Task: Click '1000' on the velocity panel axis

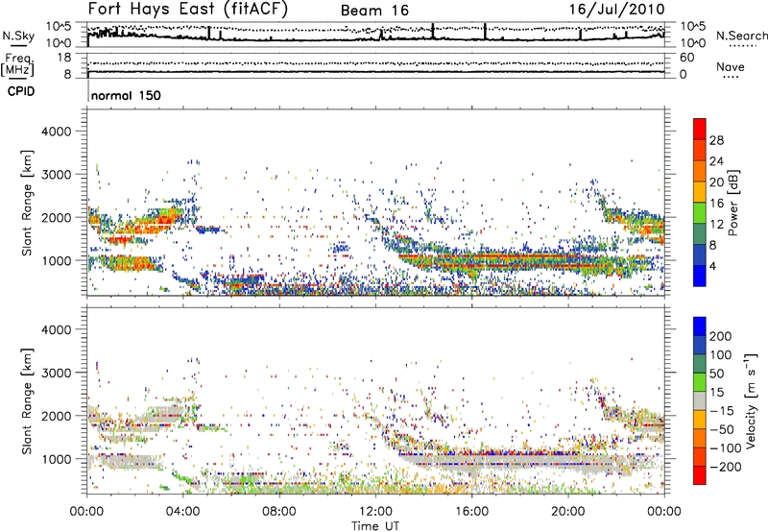Action: [x=57, y=459]
